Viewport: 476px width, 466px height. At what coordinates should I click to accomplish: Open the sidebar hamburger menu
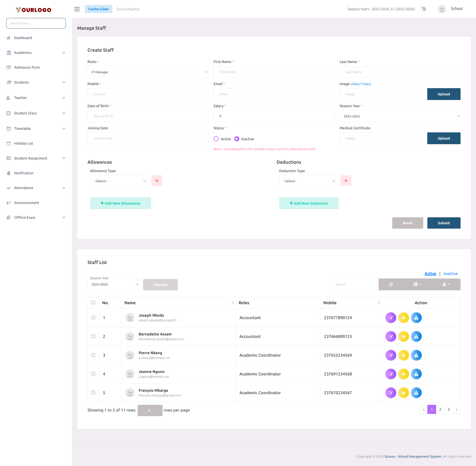77,9
